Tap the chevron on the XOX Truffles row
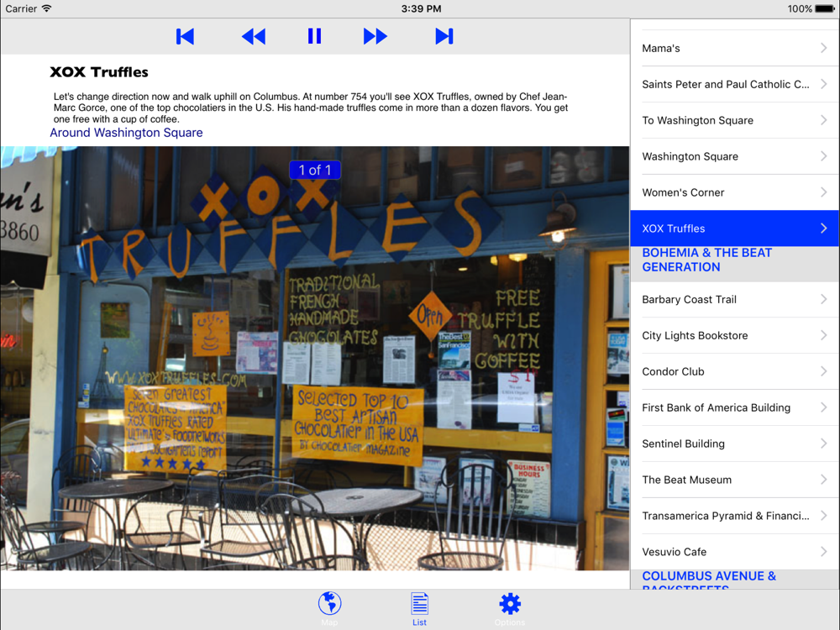This screenshot has width=840, height=630. click(x=824, y=228)
